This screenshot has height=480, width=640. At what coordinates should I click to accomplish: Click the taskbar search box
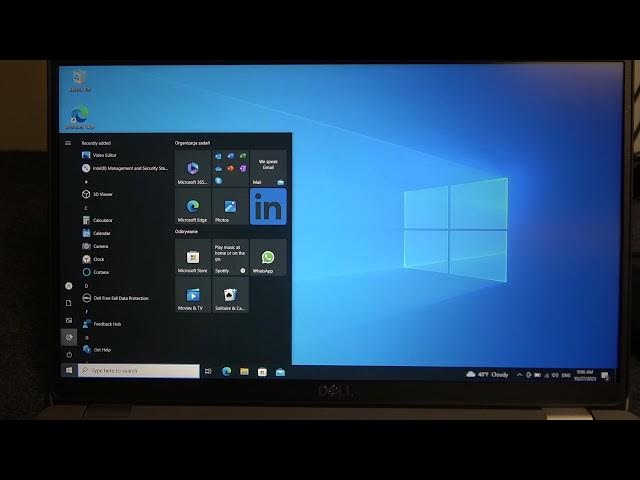[138, 371]
